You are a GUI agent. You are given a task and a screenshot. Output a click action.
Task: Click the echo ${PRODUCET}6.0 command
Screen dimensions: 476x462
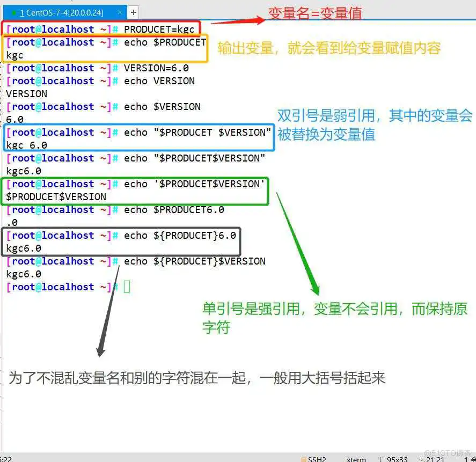(180, 236)
